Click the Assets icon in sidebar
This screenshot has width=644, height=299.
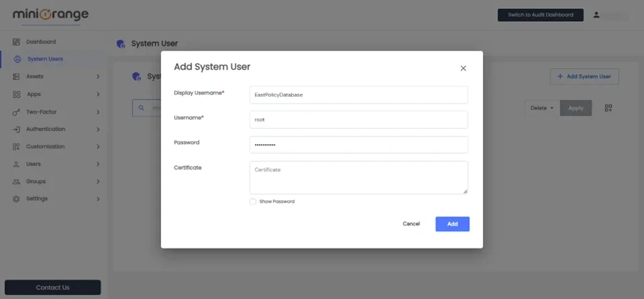click(16, 77)
